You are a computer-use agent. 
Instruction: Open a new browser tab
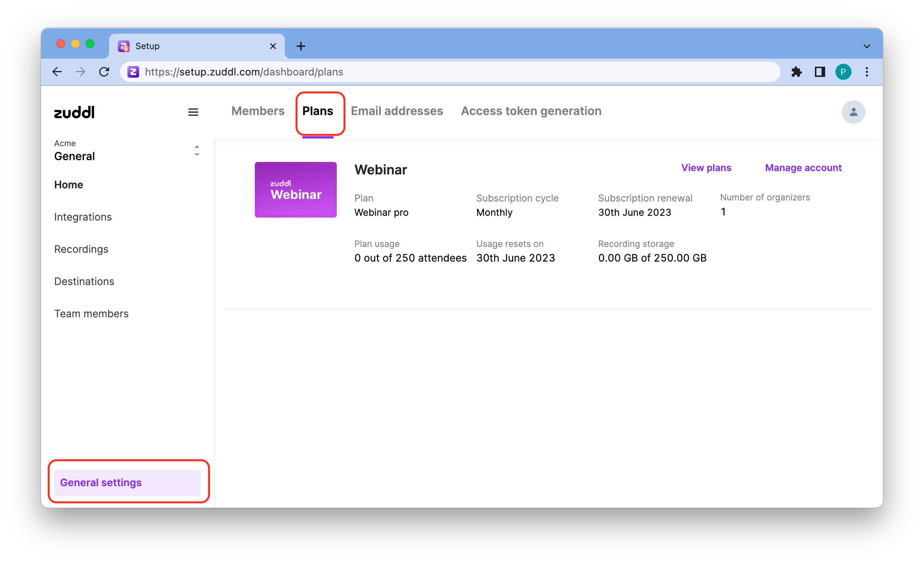coord(301,46)
